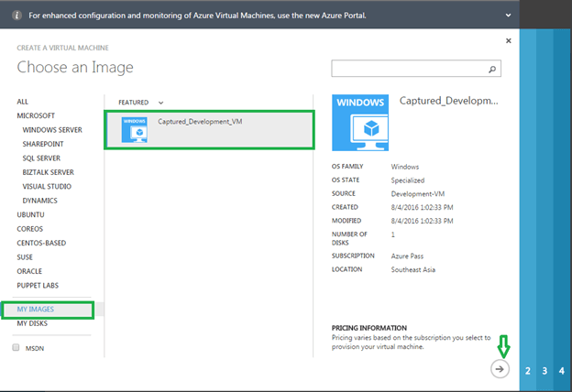Toggle the MSDN checkbox
Screen dimensions: 572x392
(16, 347)
